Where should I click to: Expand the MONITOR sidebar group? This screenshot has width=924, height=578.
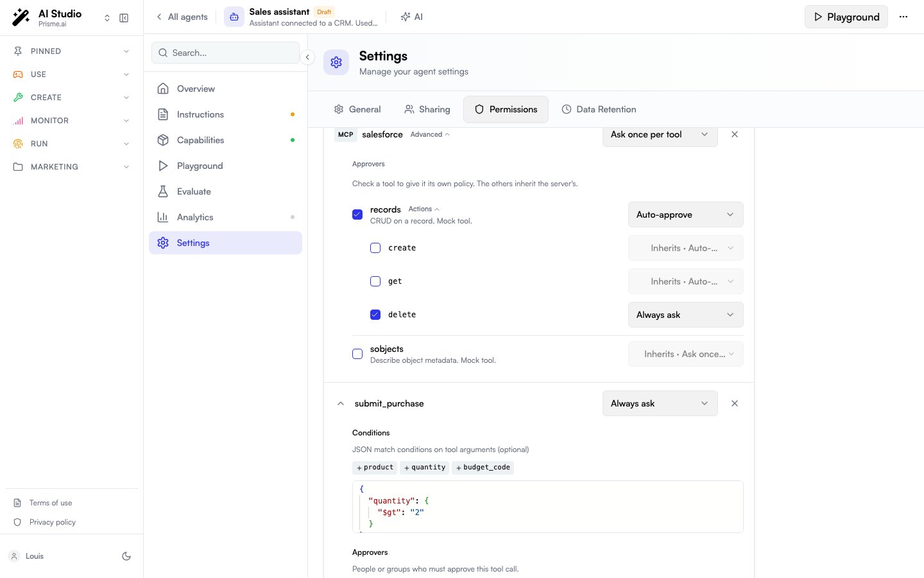(71, 121)
